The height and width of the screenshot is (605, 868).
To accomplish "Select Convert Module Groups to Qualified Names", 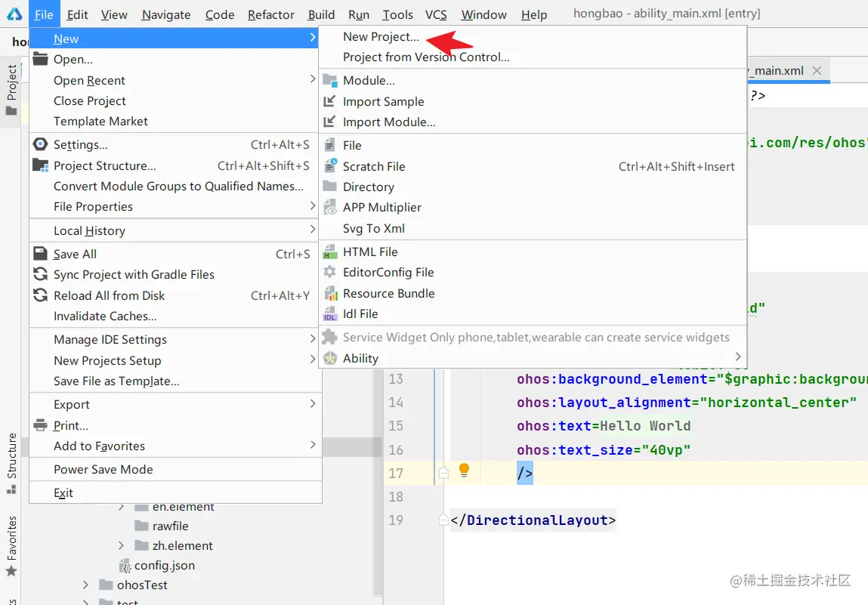I will click(x=175, y=186).
